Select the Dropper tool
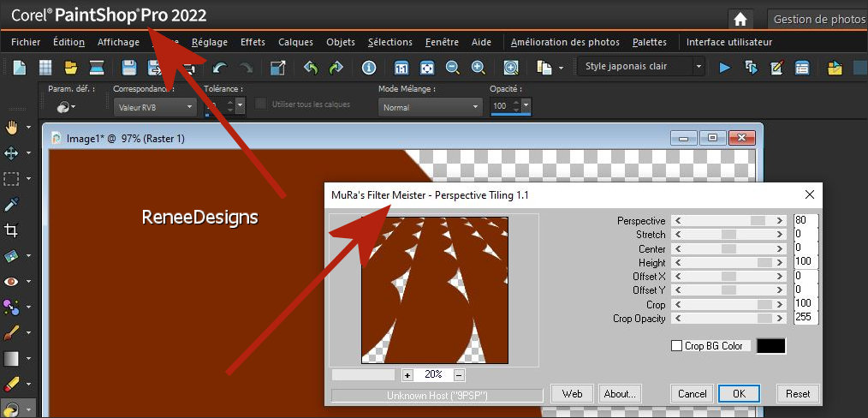The image size is (868, 418). pos(12,205)
